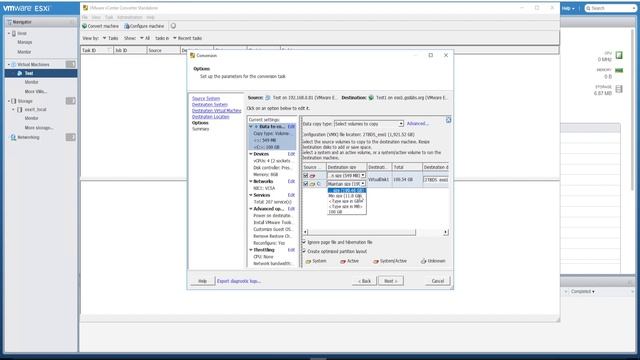Select Min size (11.8 GB) option
Screen dimensions: 640x360
click(347, 196)
